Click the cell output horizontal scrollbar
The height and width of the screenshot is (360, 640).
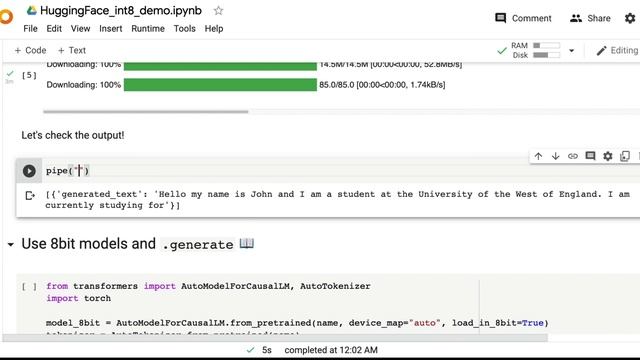pos(146,111)
